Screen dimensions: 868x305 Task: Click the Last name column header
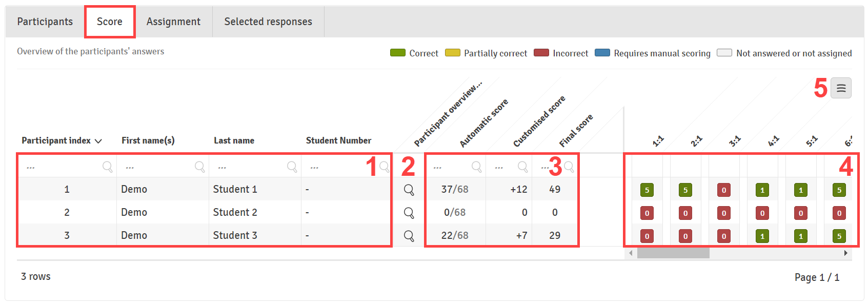pos(234,140)
